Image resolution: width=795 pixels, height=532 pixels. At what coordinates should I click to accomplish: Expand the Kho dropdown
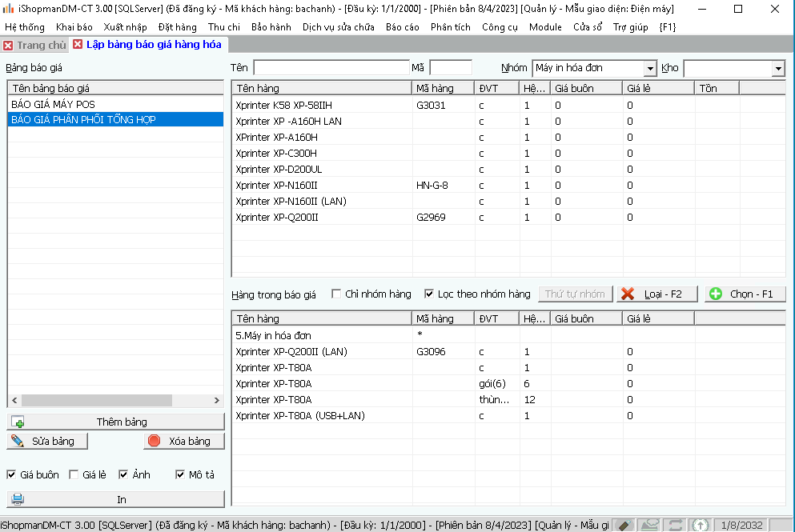coord(778,68)
